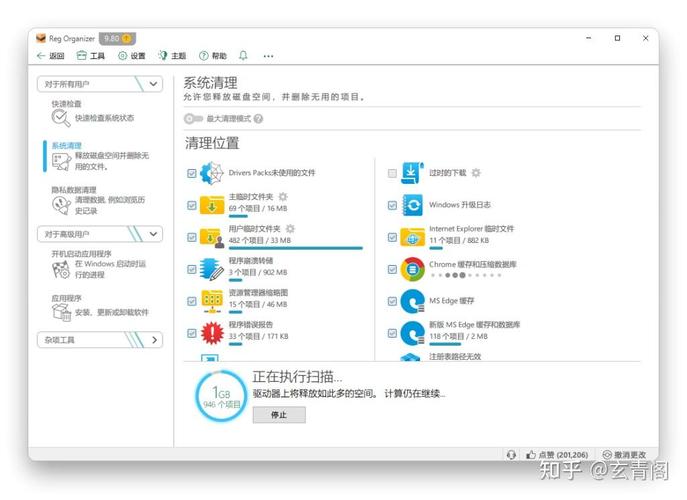This screenshot has width=687, height=500.
Task: Click the Chrome cache icon
Action: pos(413,269)
